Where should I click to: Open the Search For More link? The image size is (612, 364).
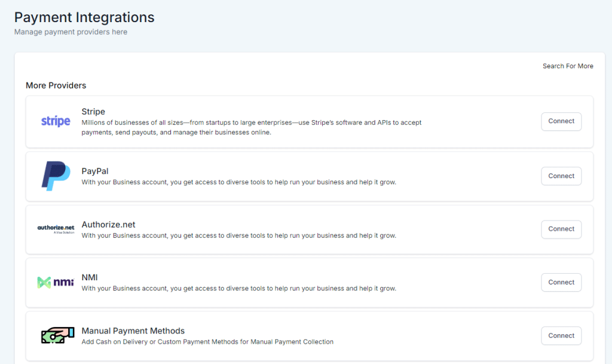[568, 66]
